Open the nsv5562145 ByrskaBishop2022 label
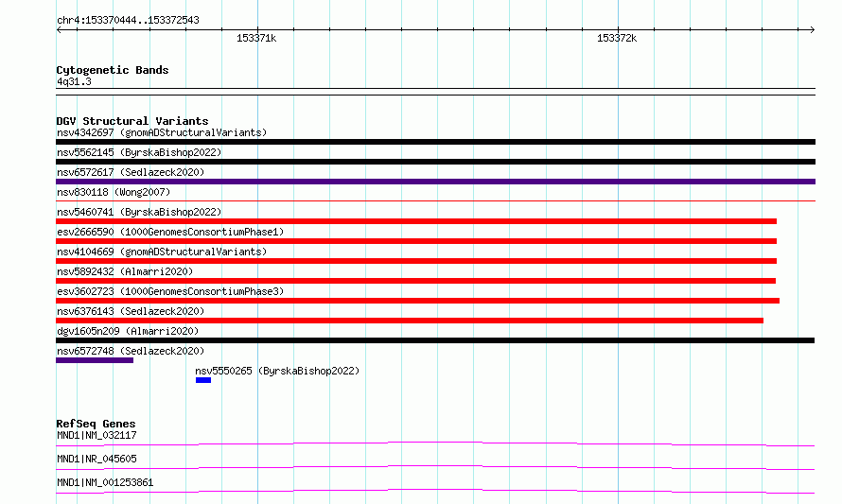842x504 pixels. 139,152
